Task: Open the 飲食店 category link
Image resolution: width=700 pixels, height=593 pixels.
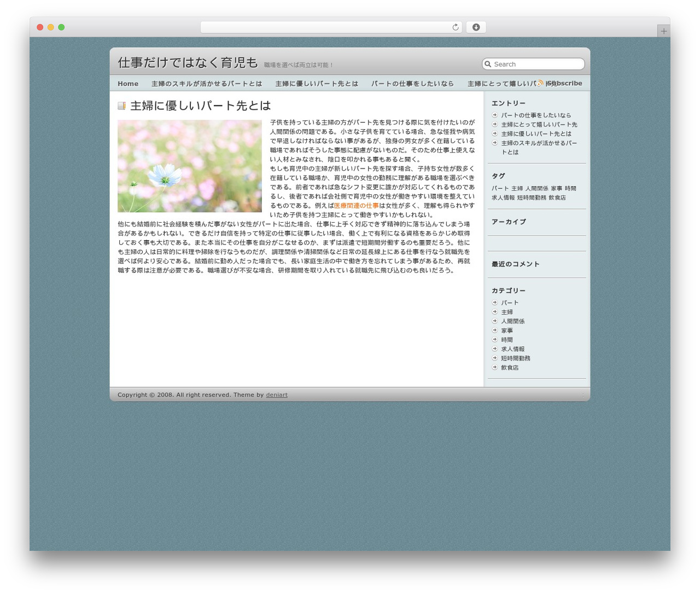Action: [x=510, y=368]
